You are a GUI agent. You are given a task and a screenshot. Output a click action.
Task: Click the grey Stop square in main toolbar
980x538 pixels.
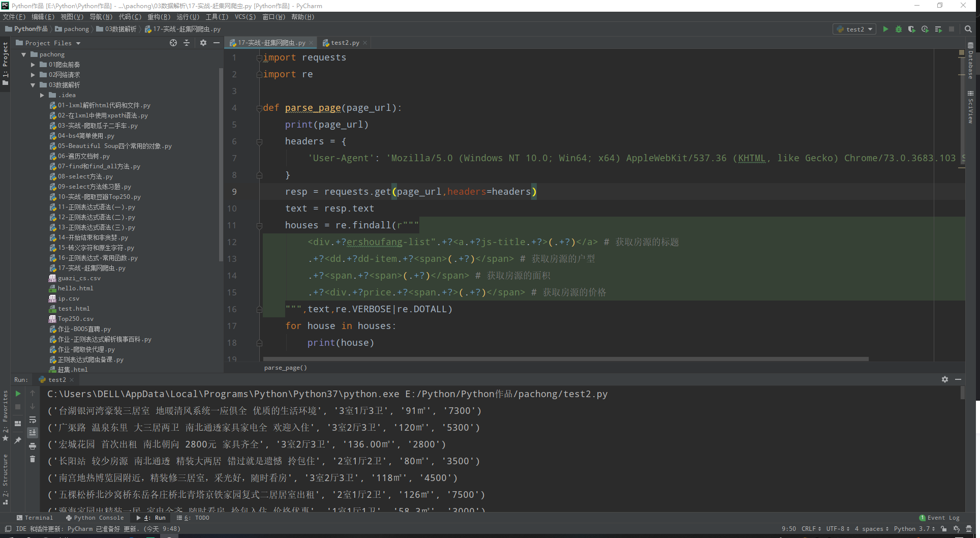[x=952, y=29]
